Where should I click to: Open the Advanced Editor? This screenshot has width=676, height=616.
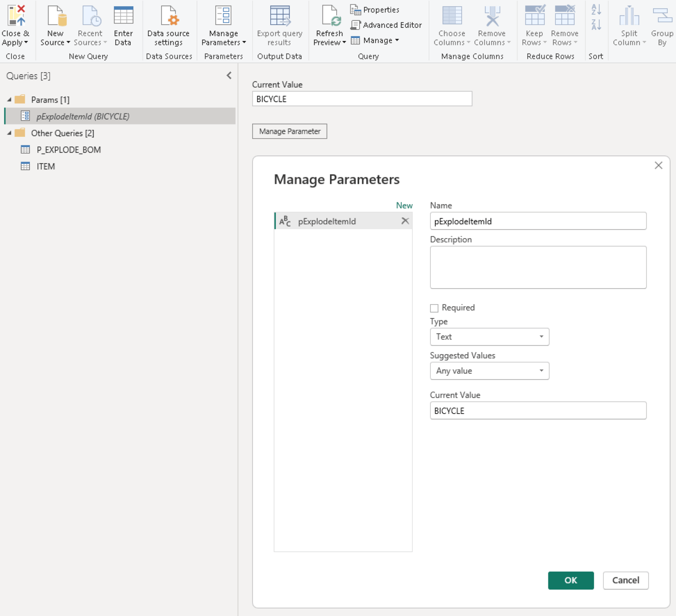point(386,25)
